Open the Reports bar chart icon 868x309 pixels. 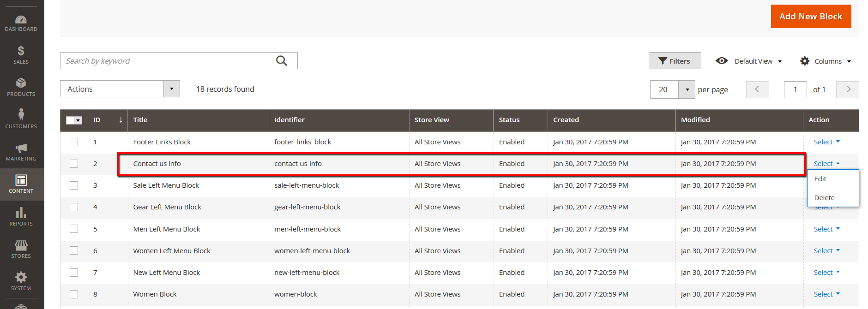pyautogui.click(x=21, y=213)
